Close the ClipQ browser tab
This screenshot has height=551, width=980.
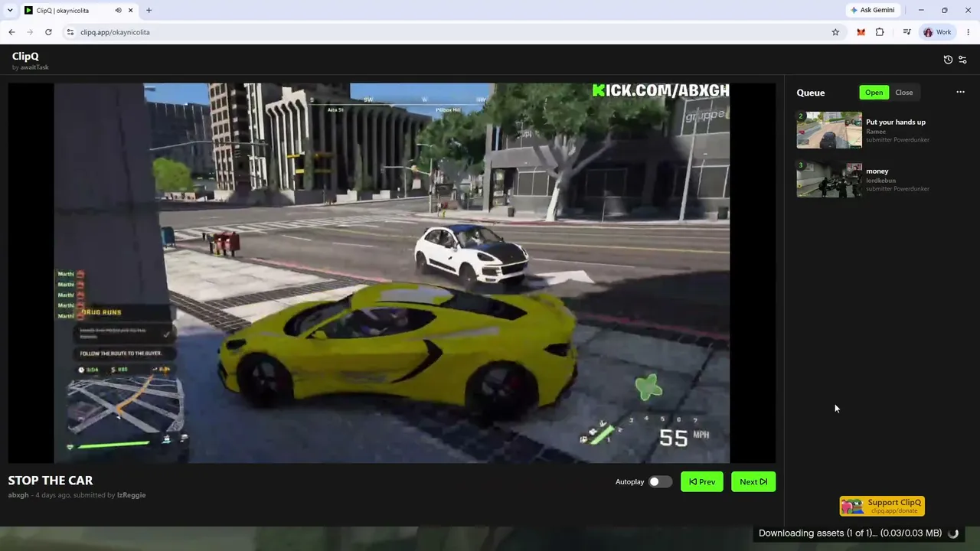[131, 11]
